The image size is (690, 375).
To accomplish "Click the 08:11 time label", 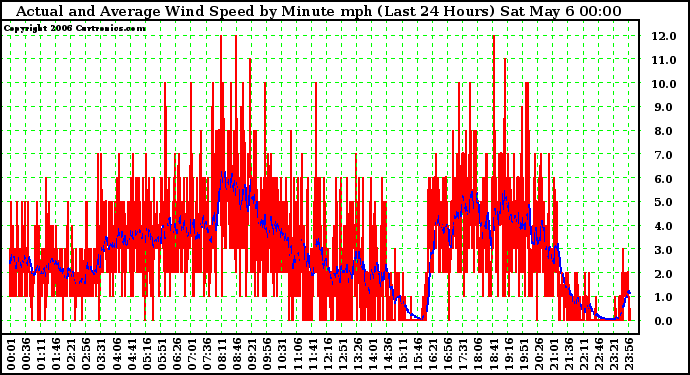I will point(222,354).
